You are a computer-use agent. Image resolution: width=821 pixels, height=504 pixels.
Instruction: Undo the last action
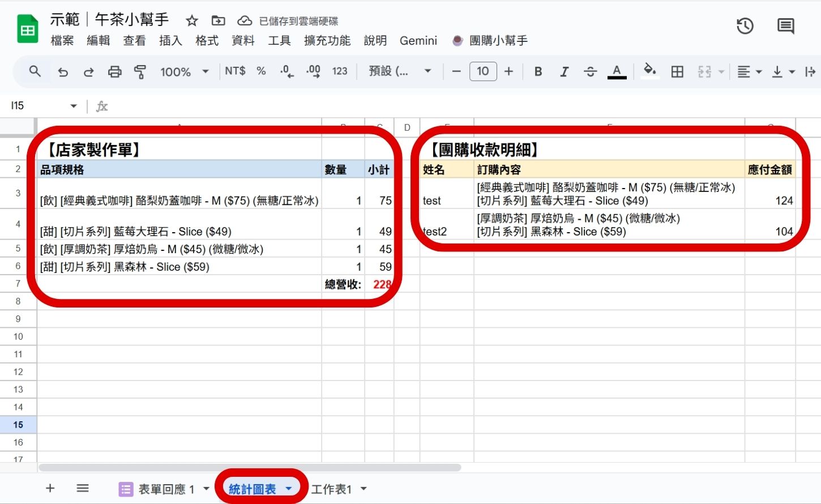pyautogui.click(x=63, y=72)
